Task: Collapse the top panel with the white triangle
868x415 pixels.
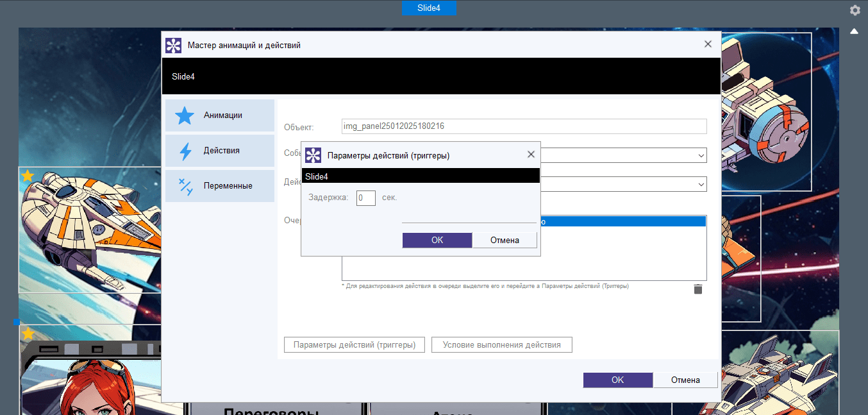Action: pos(855,31)
